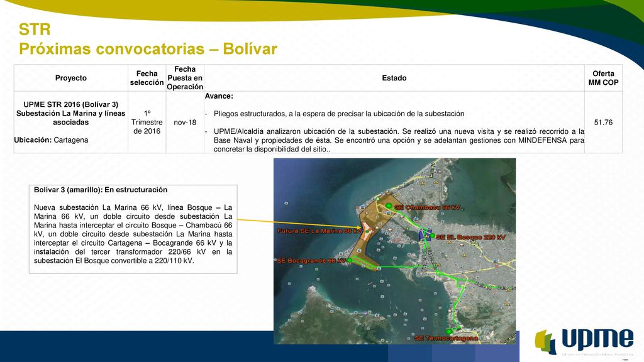Viewport: 644px width, 362px height.
Task: Click the SE Chambacú 66 kV green marker
Action: coord(389,206)
